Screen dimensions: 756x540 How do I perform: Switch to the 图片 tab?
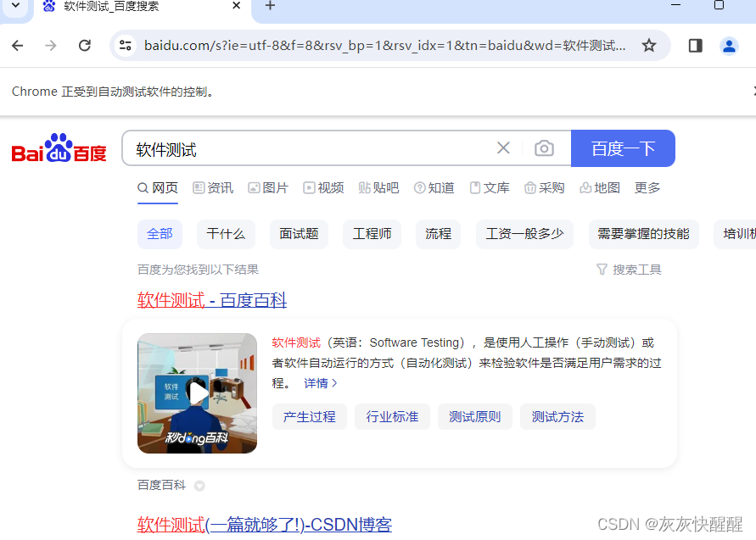(x=268, y=188)
